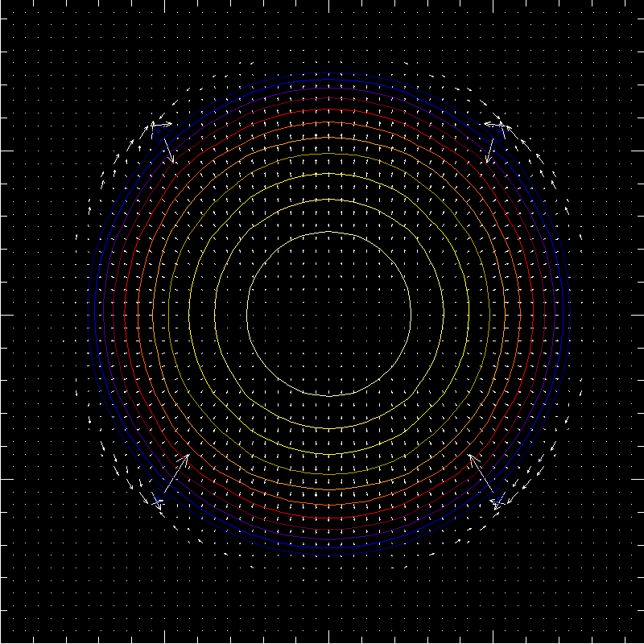The width and height of the screenshot is (644, 644).
Task: Click the large down-right arrow at upper-left vortex
Action: coord(169,151)
